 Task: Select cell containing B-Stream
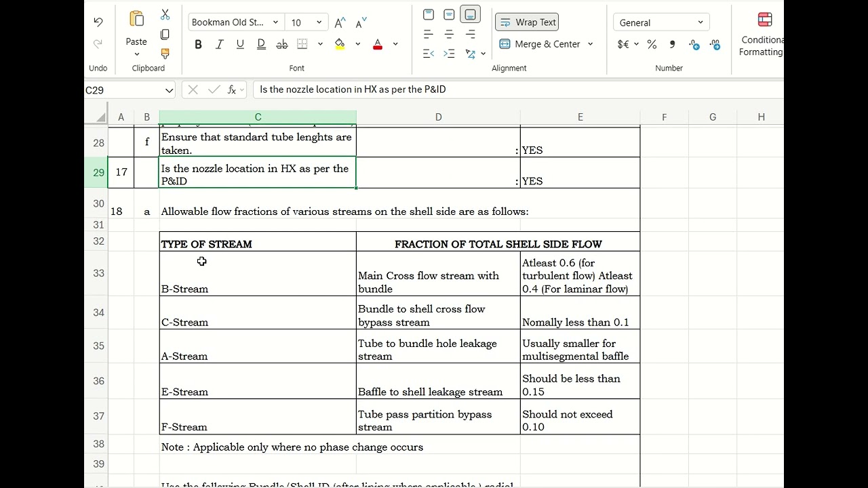point(258,274)
